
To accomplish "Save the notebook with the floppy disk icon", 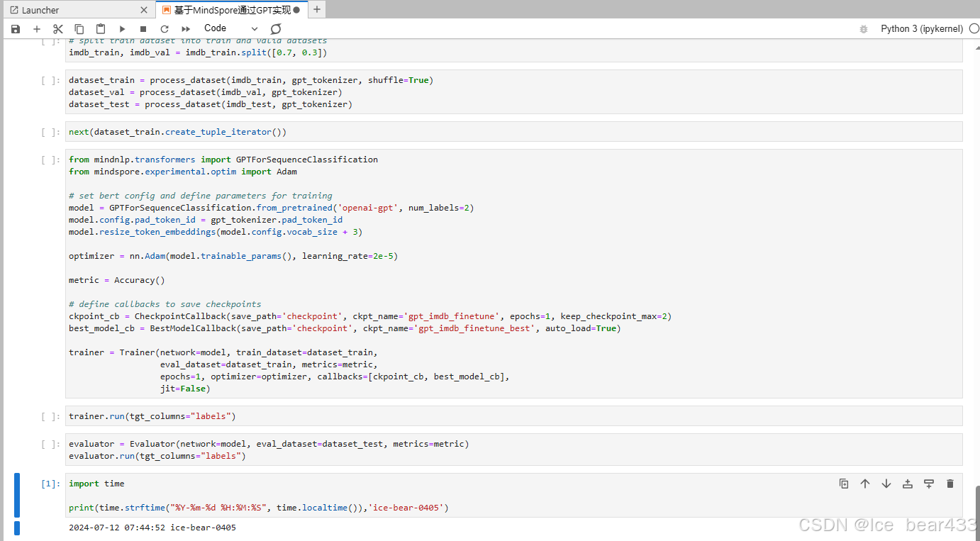I will 16,29.
